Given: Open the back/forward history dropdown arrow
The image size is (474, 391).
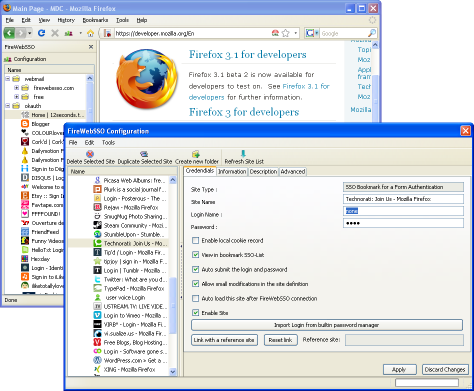Looking at the screenshot, I should (x=30, y=33).
